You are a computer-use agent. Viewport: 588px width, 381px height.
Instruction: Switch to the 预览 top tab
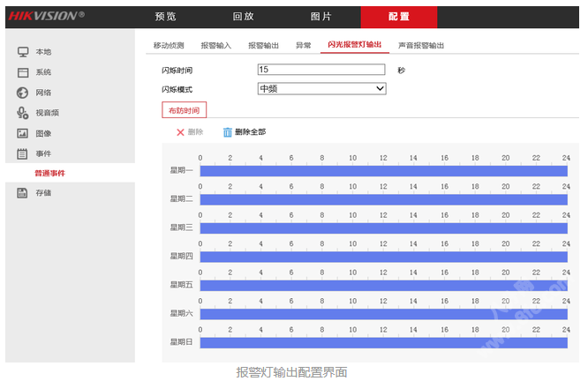click(165, 17)
